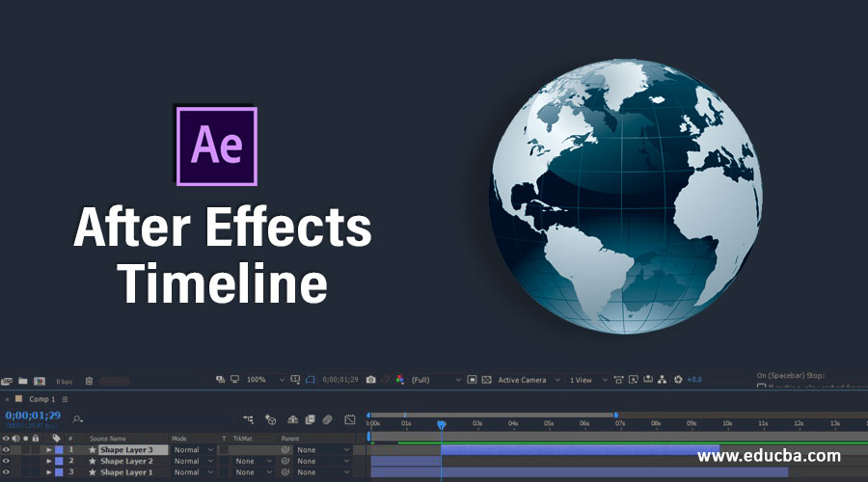Click Source Name column header
The height and width of the screenshot is (482, 868).
tap(108, 439)
